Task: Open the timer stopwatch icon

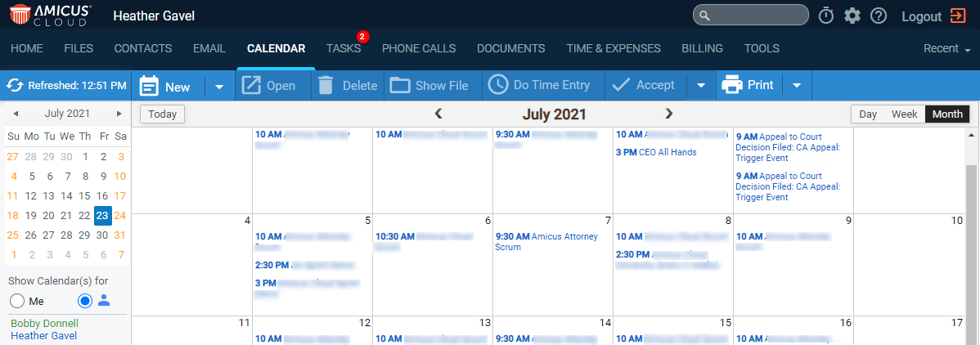Action: click(x=826, y=16)
